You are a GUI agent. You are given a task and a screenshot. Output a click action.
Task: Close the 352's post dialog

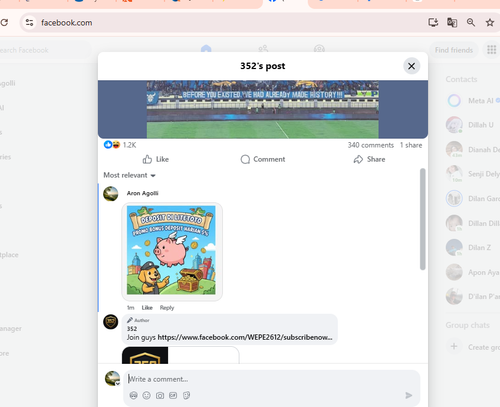click(411, 66)
